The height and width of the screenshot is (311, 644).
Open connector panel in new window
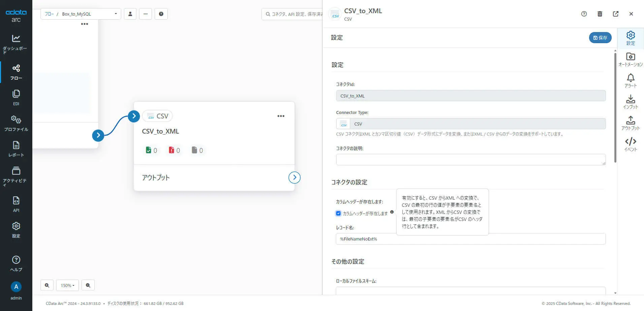(616, 14)
